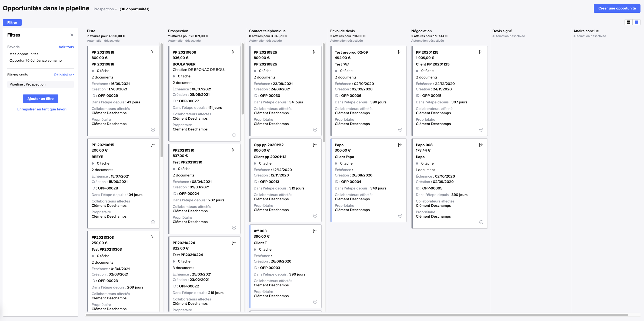Image resolution: width=644 pixels, height=321 pixels.
Task: Click minus circle icon on Opp pp 20201112 card
Action: 315,216
